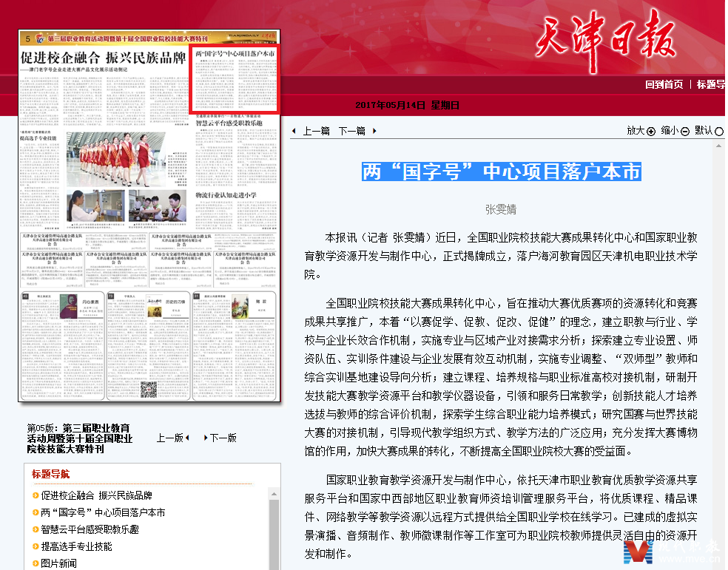Image resolution: width=728 pixels, height=570 pixels.
Task: Click the orange bullet beside 图片新闻
Action: click(x=36, y=563)
